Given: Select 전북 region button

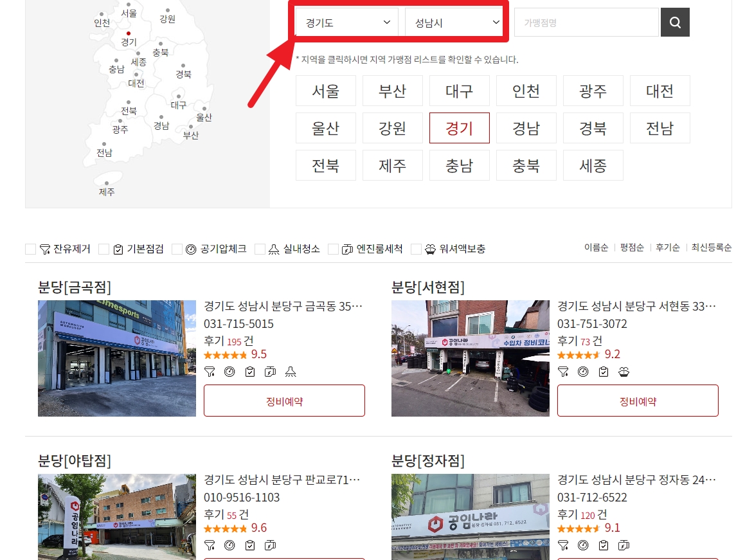Looking at the screenshot, I should point(325,165).
